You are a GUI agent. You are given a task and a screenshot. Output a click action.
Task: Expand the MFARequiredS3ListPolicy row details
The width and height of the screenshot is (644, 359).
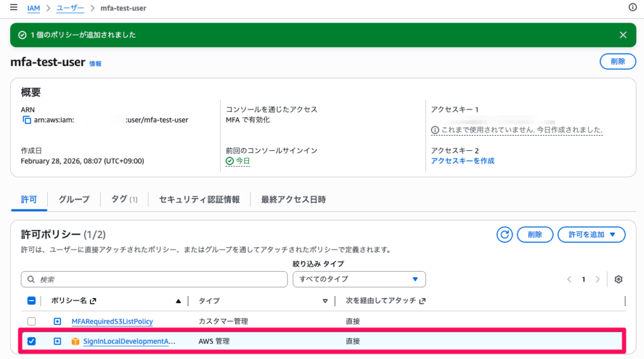[x=57, y=322]
